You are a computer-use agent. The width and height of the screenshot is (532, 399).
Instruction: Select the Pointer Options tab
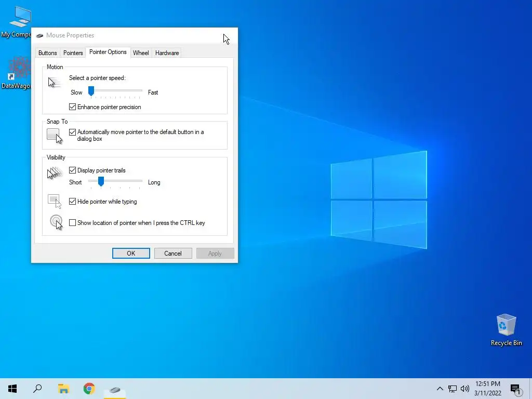(108, 52)
